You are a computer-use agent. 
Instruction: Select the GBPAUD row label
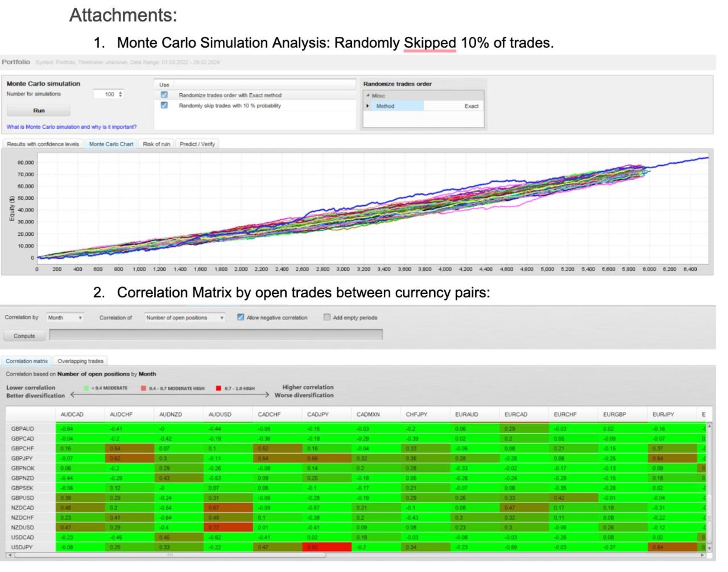(x=23, y=429)
